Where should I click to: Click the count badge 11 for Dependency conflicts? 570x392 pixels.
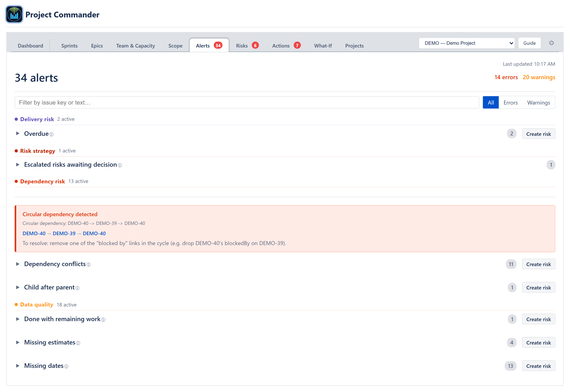coord(511,264)
